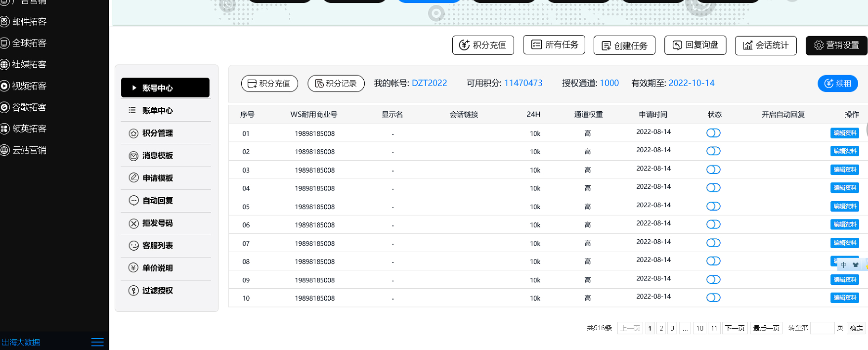Image resolution: width=868 pixels, height=350 pixels.
Task: Select 账单中心 from the side menu
Action: coord(157,111)
